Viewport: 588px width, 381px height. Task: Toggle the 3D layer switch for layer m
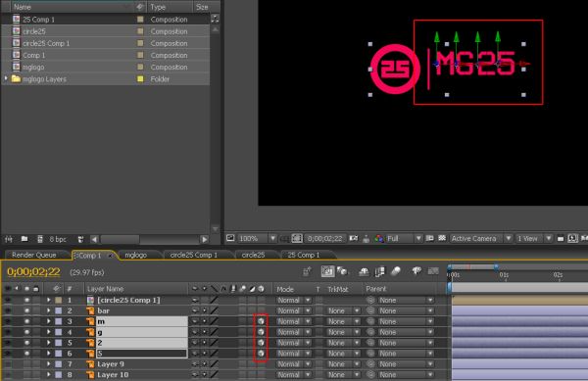coord(261,321)
